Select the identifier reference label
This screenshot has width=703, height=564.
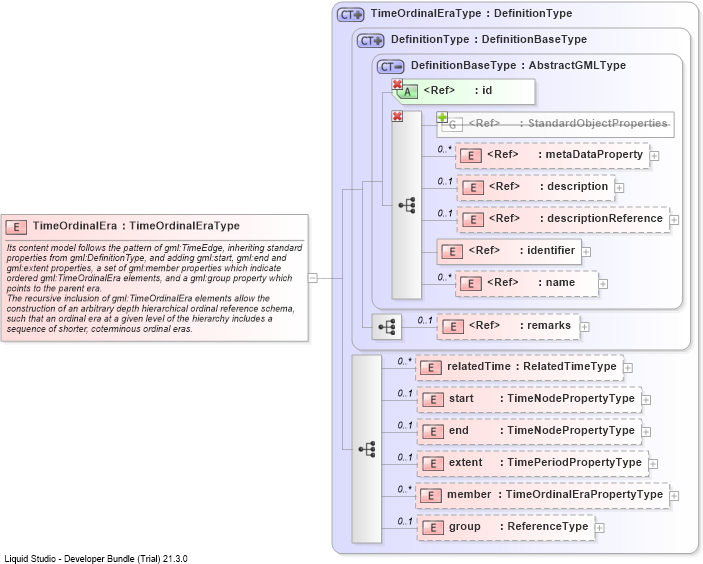522,250
